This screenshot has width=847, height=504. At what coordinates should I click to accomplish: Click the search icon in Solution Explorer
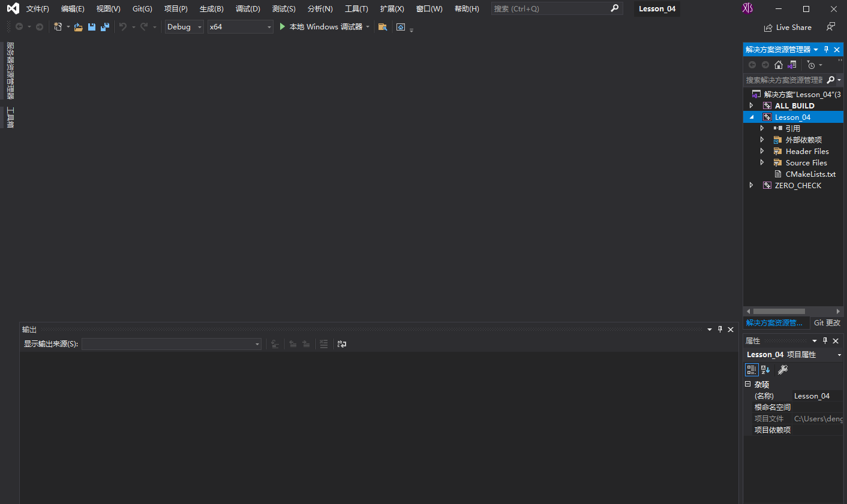point(832,79)
